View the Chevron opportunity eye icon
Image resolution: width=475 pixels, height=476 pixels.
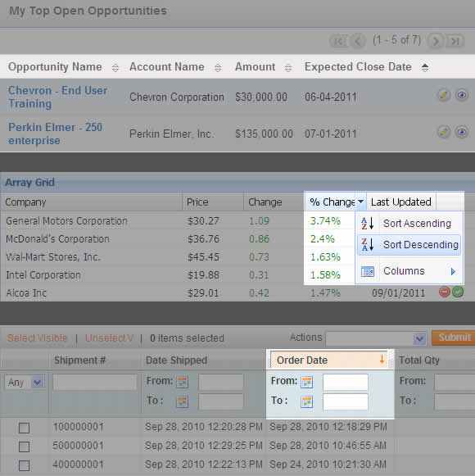point(462,95)
